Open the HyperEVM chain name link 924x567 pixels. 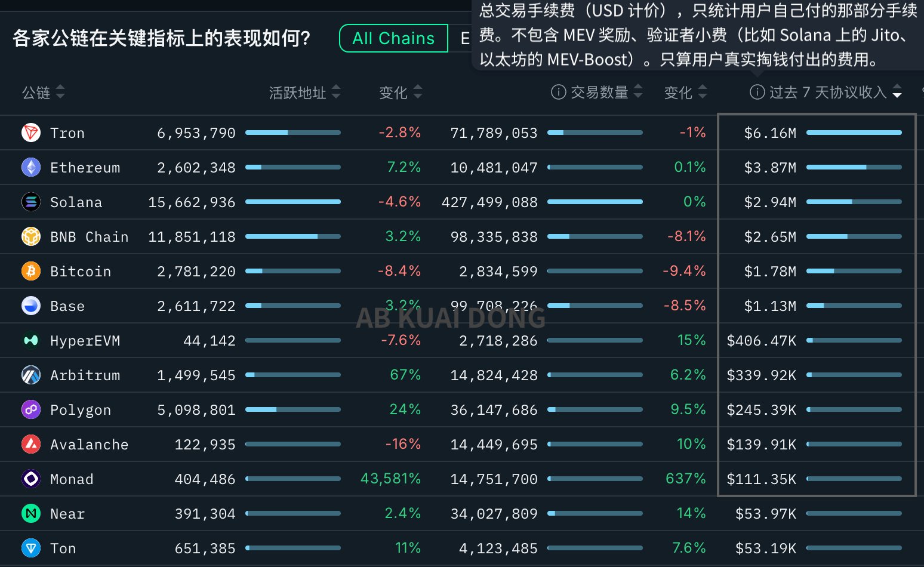[85, 340]
